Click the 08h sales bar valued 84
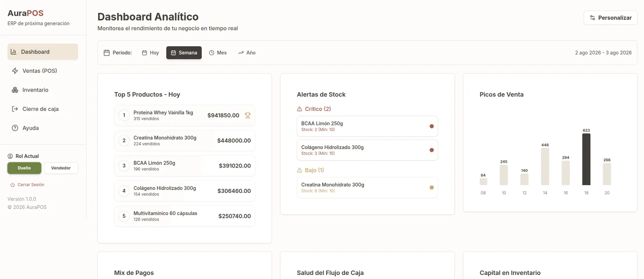The image size is (644, 279). pyautogui.click(x=483, y=182)
